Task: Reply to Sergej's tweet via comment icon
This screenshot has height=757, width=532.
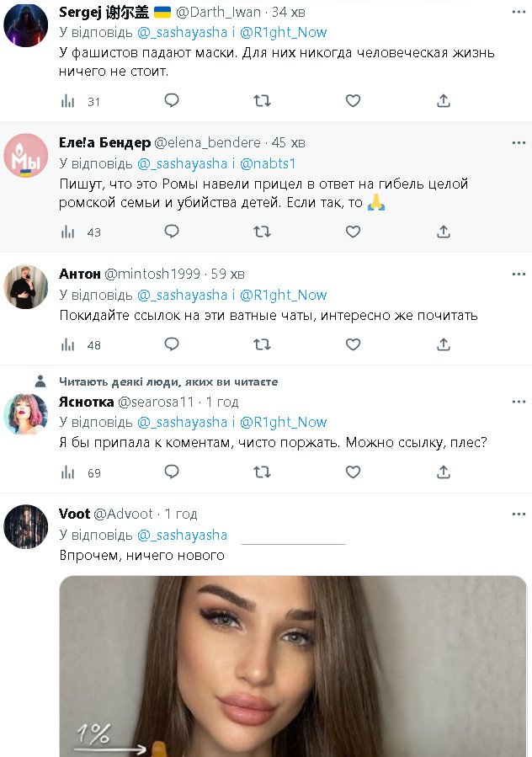Action: (x=172, y=101)
